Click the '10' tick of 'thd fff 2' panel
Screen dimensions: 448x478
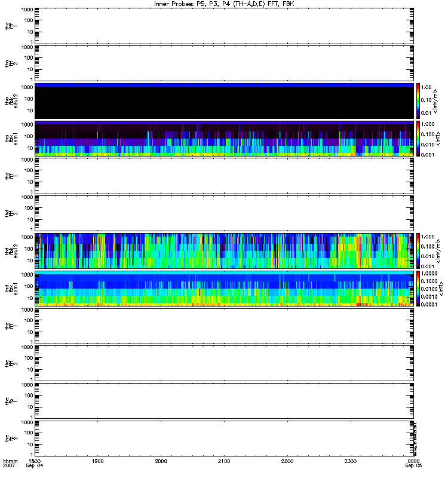(x=30, y=219)
